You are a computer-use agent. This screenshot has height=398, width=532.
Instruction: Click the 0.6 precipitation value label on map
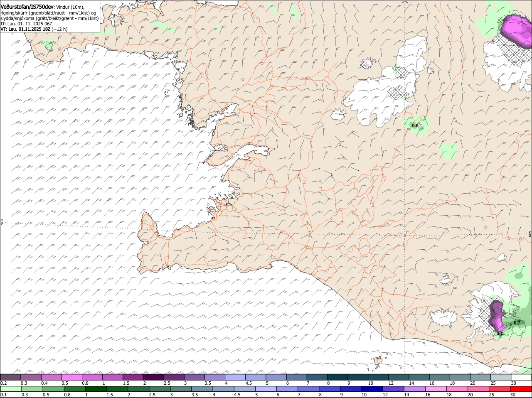point(415,125)
